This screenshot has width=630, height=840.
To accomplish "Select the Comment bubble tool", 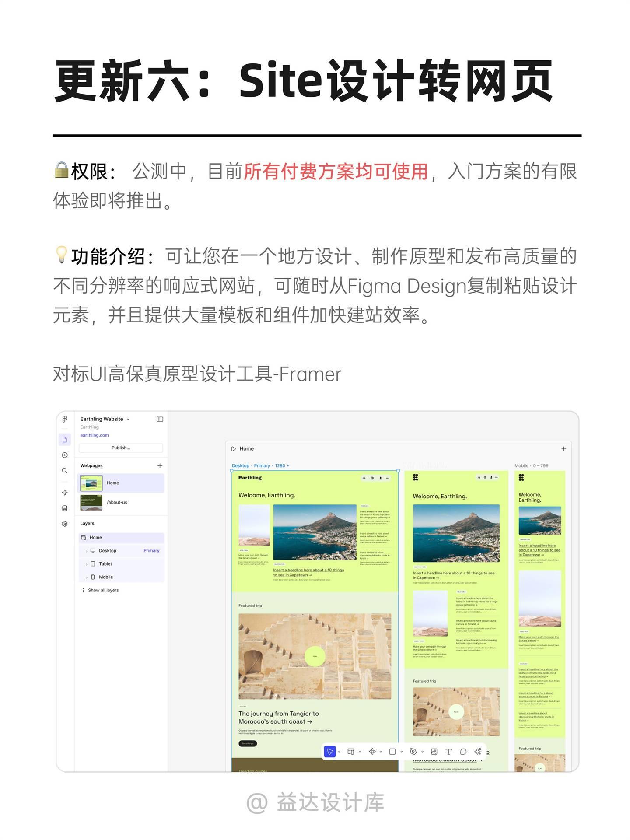I will coord(463,752).
